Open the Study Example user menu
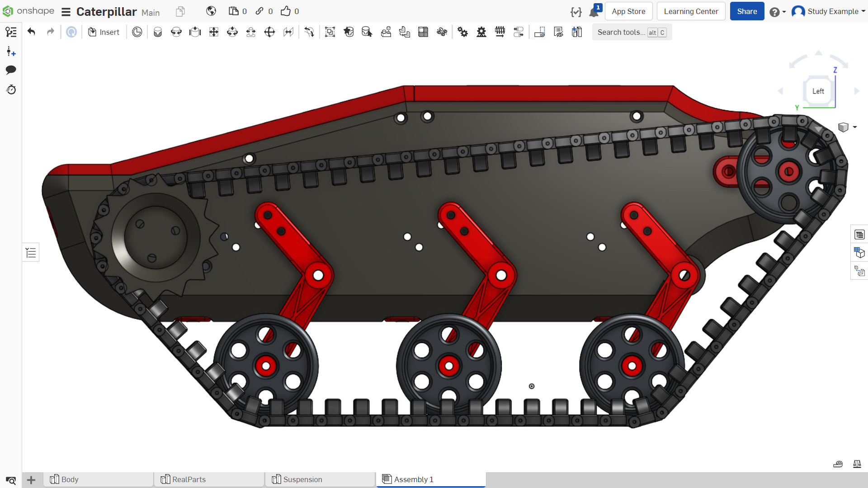The image size is (868, 488). [828, 11]
